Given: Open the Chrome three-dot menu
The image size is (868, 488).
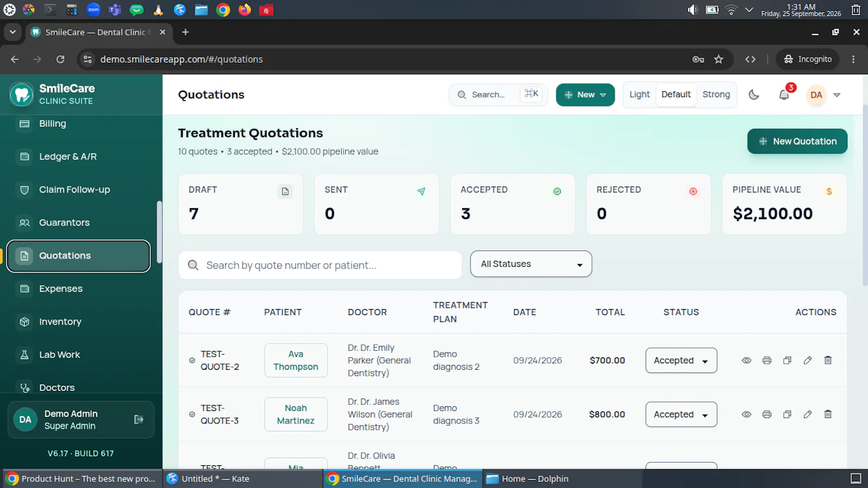Looking at the screenshot, I should tap(853, 60).
